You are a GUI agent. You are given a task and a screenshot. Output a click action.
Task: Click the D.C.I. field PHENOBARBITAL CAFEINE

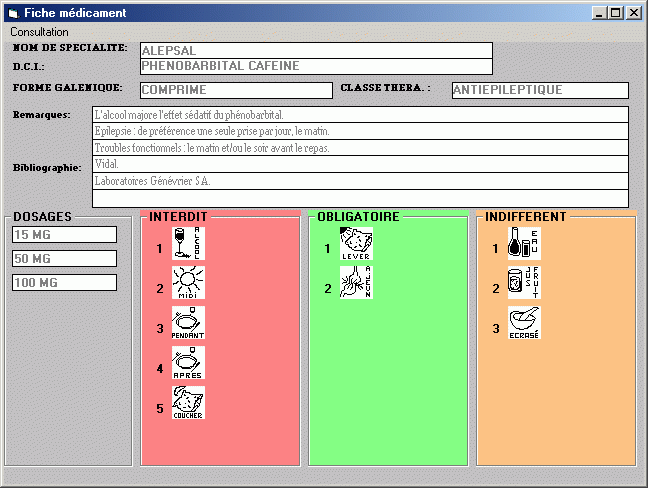pyautogui.click(x=316, y=66)
